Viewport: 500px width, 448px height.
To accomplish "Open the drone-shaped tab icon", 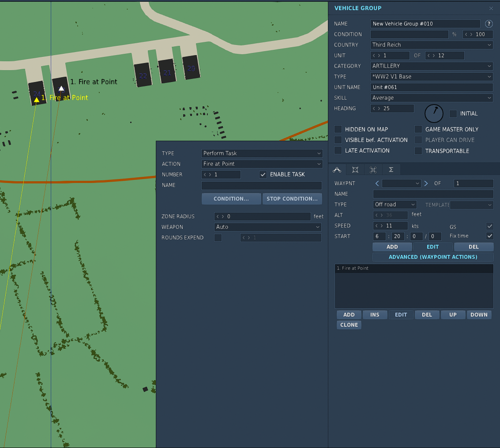I will pyautogui.click(x=373, y=170).
